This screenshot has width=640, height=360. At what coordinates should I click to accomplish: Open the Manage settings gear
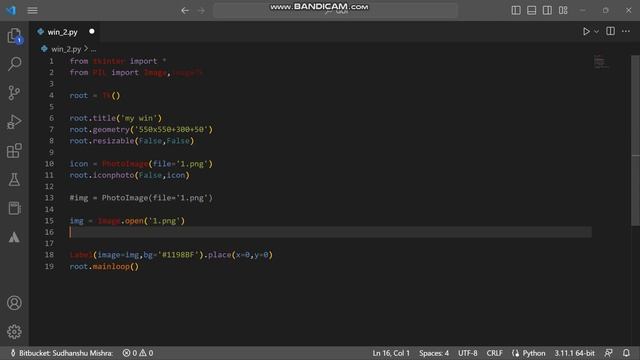click(14, 331)
